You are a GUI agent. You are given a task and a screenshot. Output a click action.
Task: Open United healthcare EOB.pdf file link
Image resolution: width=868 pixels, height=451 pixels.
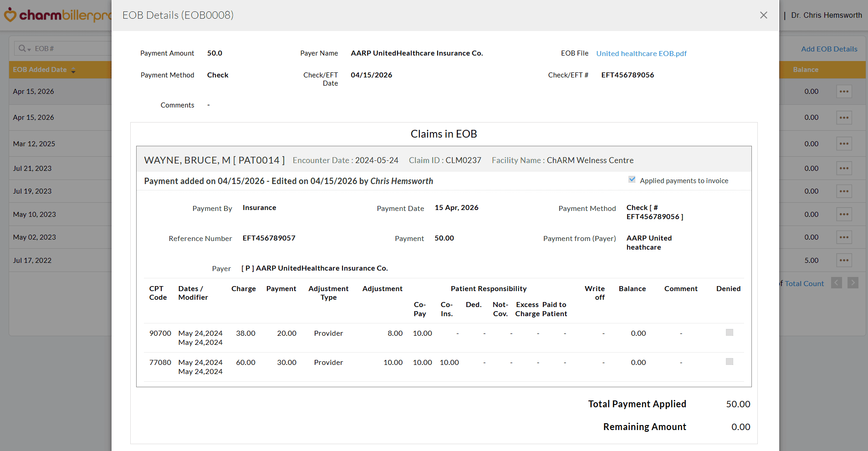[x=641, y=53]
